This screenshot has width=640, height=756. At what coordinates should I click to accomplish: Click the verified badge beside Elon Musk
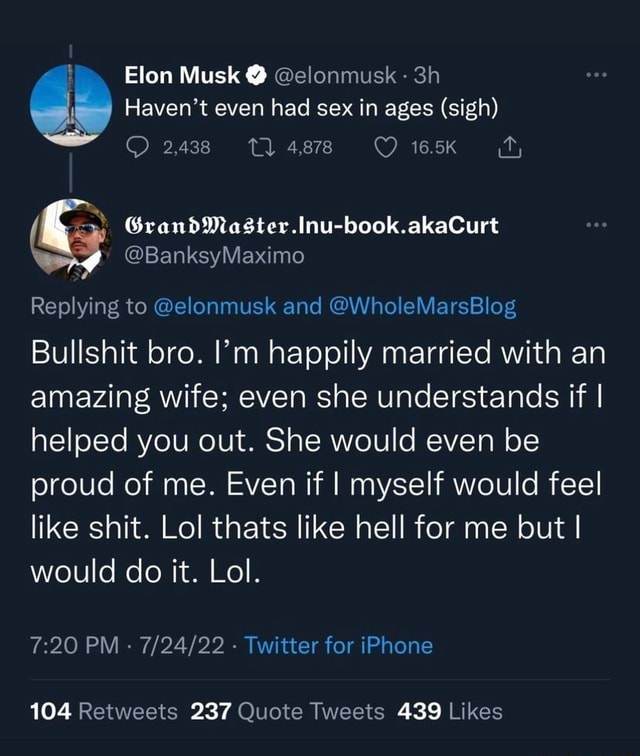[x=254, y=73]
